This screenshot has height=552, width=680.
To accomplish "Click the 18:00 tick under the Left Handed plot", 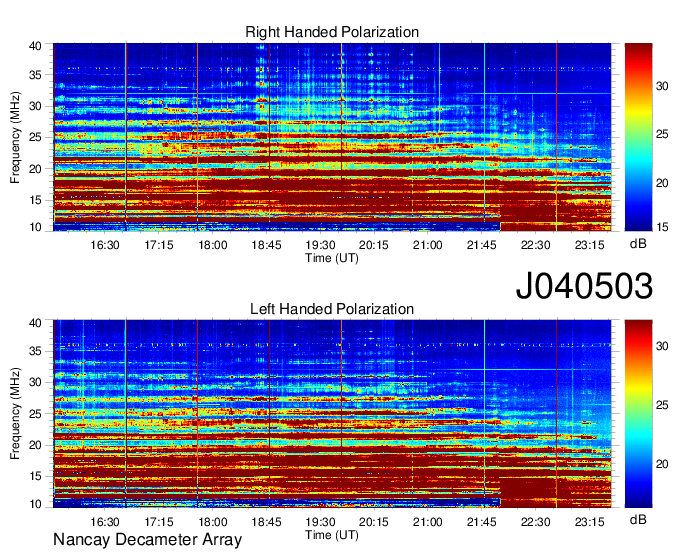I will (212, 522).
